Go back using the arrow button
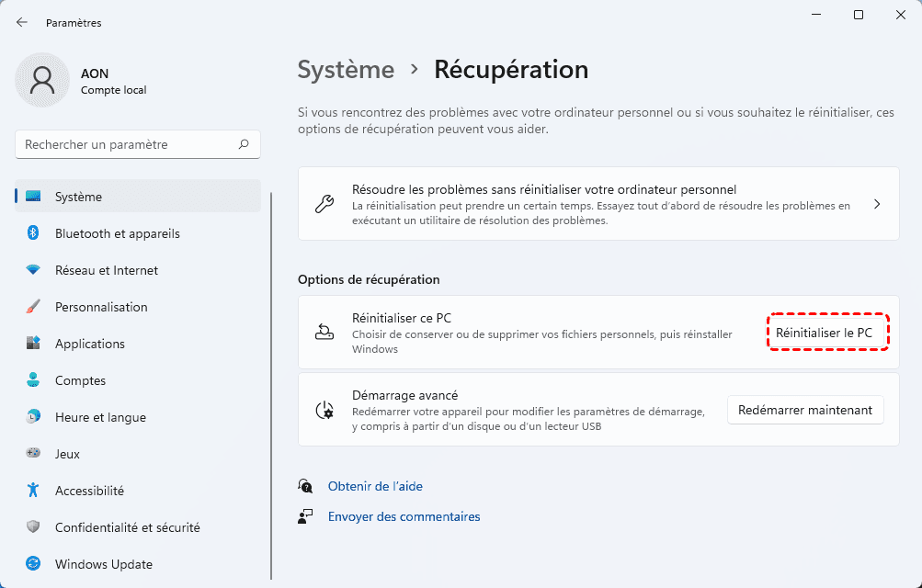 click(22, 22)
